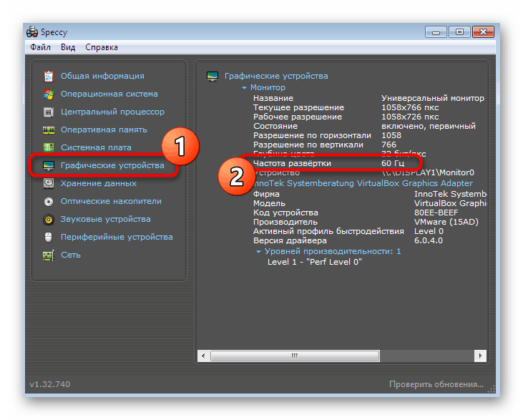Collapse Уровней производительности arrow

[258, 252]
